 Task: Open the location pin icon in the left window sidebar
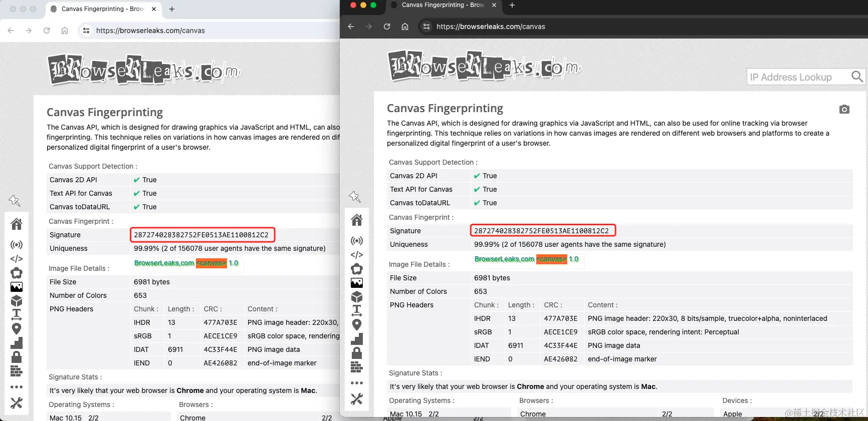(x=17, y=329)
